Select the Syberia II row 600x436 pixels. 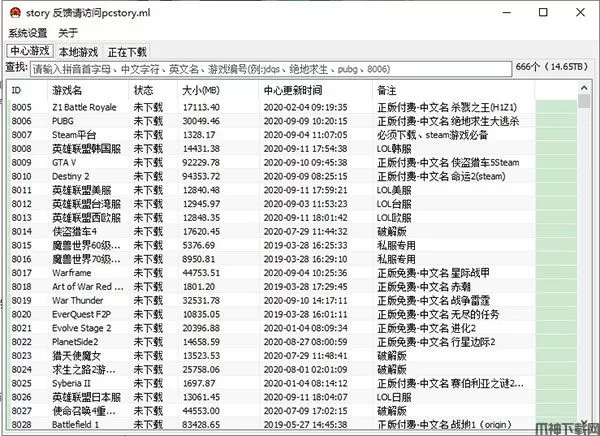[x=292, y=383]
